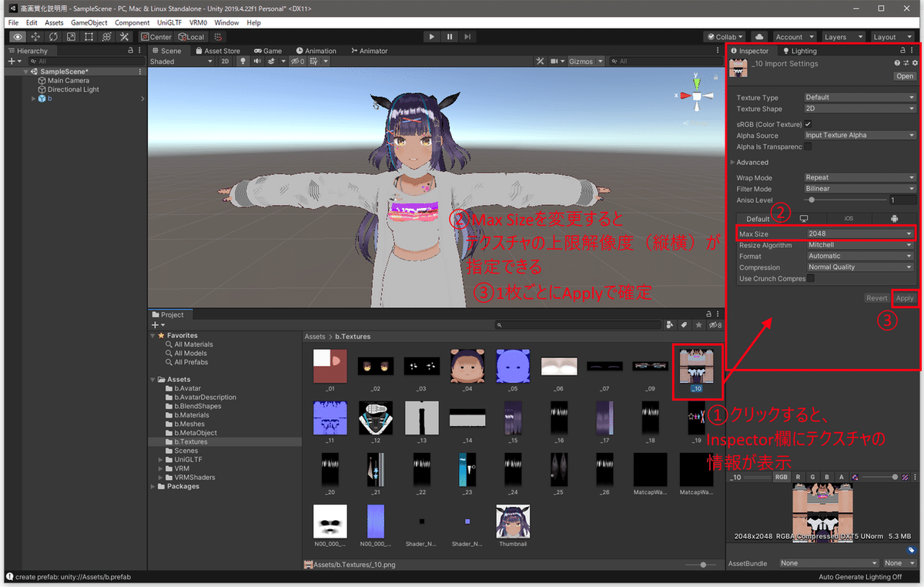924x587 pixels.
Task: Toggle scene view lock next to gizmo
Action: point(716,75)
